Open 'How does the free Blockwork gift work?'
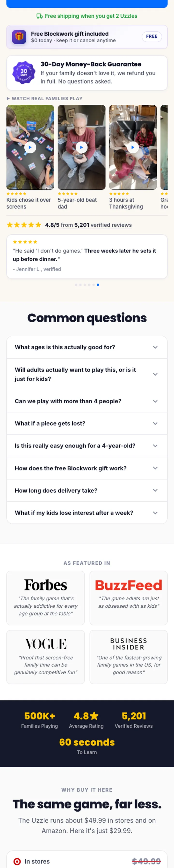174x868 pixels. tap(87, 468)
